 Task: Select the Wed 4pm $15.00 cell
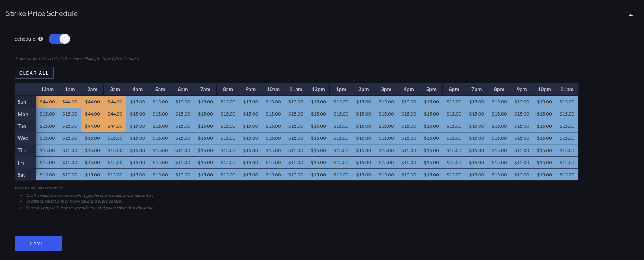click(409, 138)
